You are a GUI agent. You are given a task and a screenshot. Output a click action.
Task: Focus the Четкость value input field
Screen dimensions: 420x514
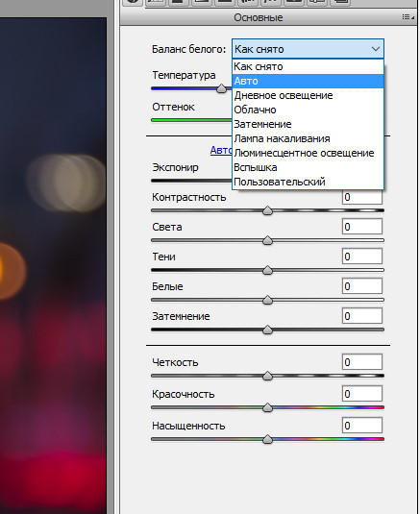[362, 362]
